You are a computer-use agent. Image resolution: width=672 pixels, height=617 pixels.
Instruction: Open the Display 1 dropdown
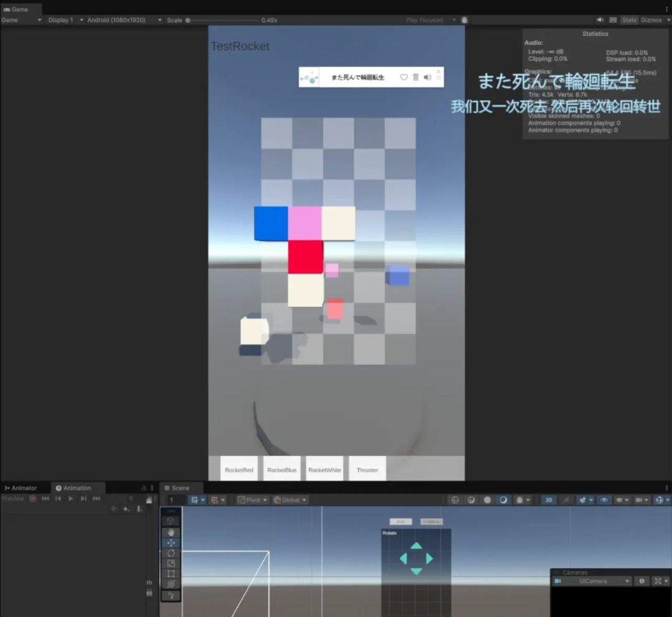click(65, 20)
